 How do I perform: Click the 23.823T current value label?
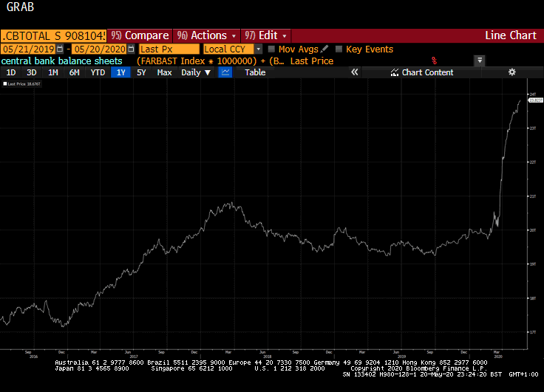click(536, 100)
